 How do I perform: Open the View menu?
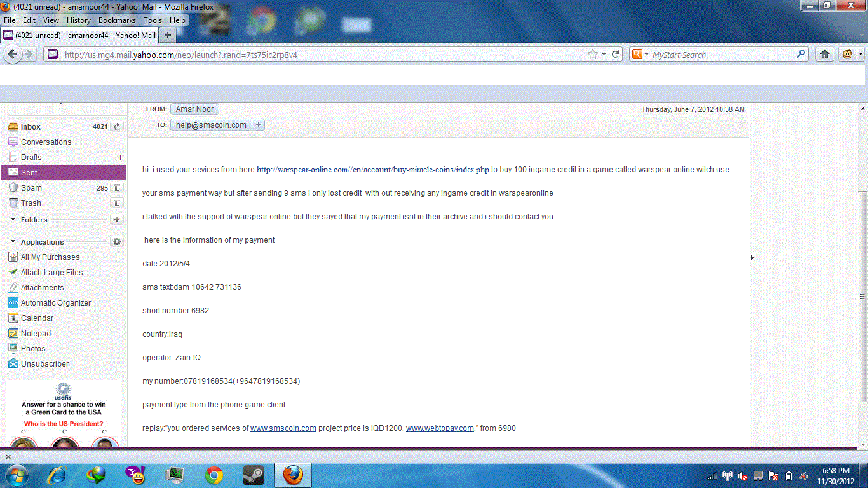(x=51, y=20)
